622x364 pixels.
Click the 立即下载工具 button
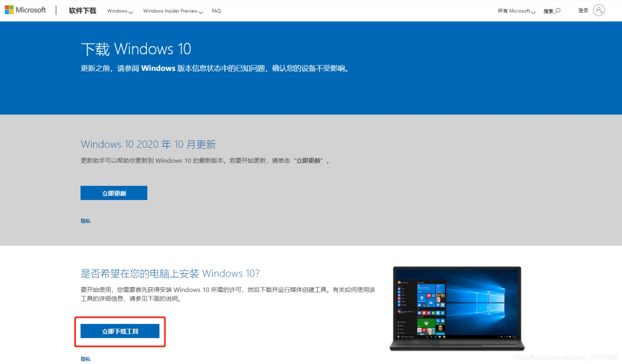click(x=120, y=331)
